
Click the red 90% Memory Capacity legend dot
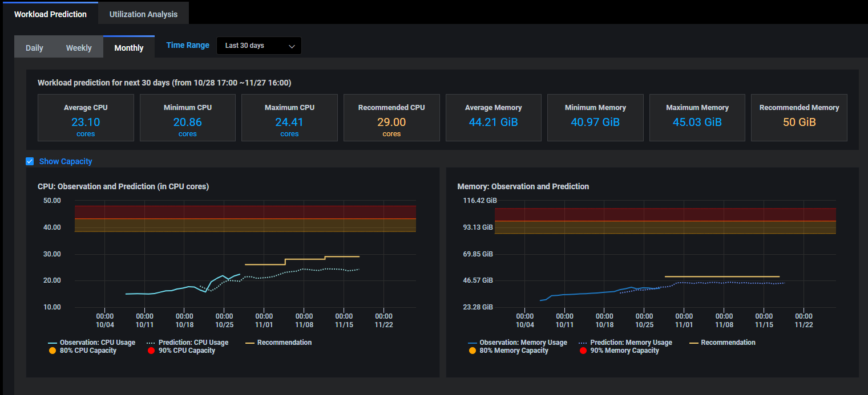(x=583, y=351)
